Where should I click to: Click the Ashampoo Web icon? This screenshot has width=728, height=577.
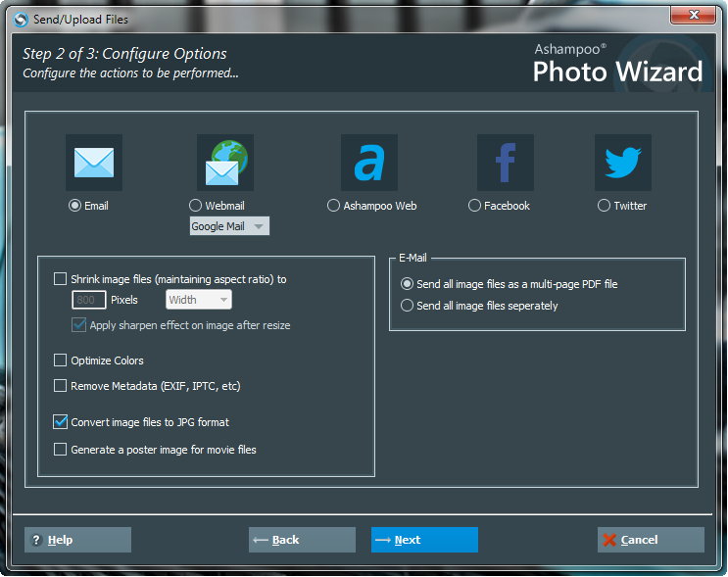click(369, 163)
